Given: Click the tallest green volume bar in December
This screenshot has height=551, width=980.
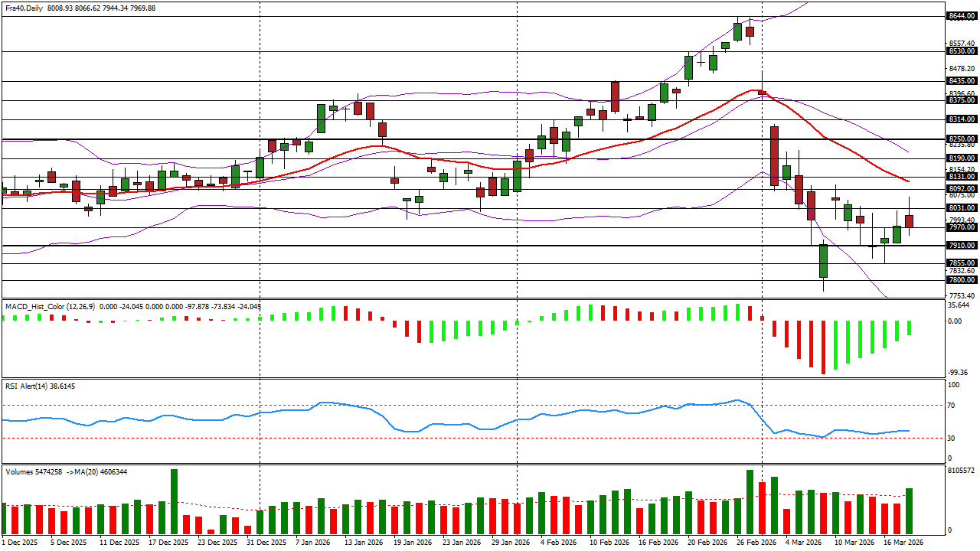Looking at the screenshot, I should pos(174,501).
